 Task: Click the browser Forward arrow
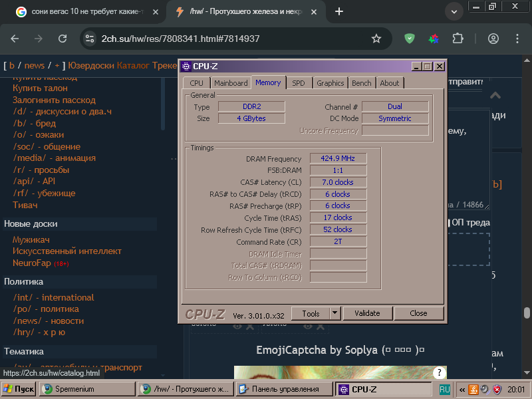click(x=39, y=39)
